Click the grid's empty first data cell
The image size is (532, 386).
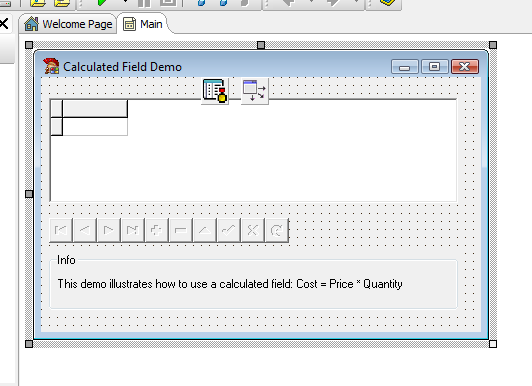click(x=95, y=127)
